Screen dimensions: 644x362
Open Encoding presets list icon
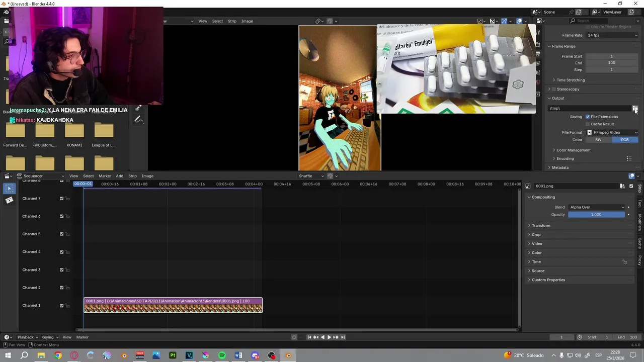(x=629, y=158)
